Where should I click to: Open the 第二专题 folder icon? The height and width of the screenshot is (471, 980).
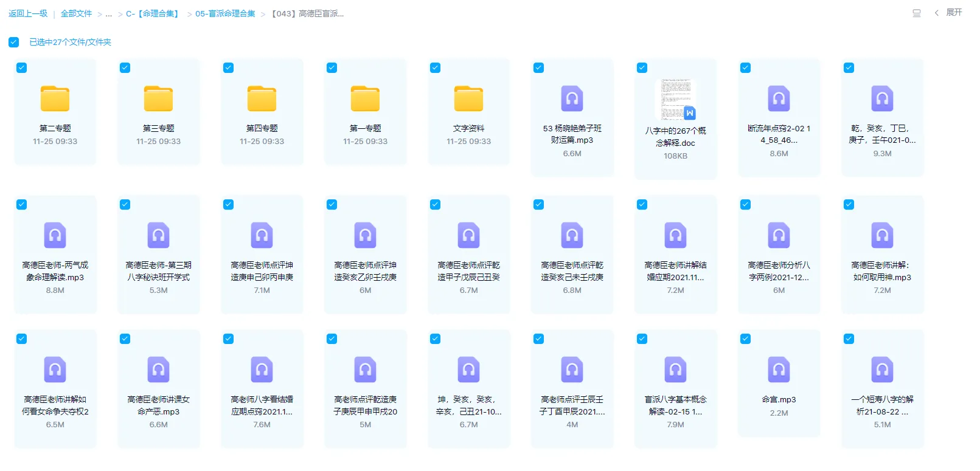point(55,98)
